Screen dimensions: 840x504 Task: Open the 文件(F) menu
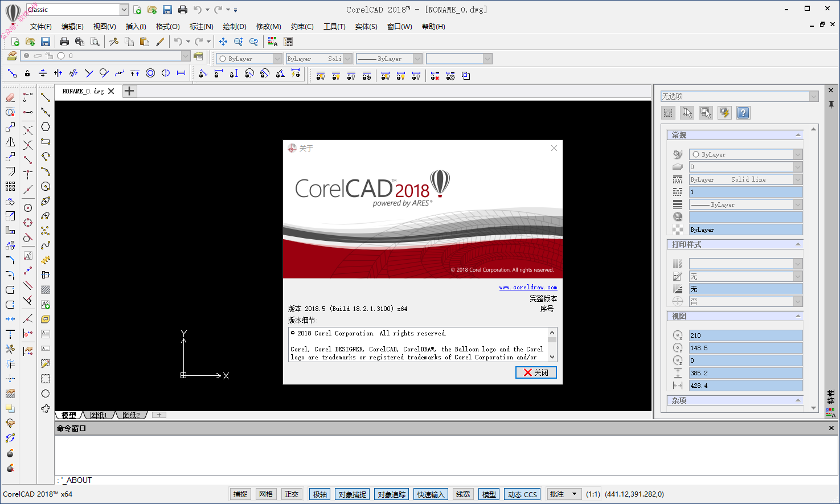pos(40,27)
